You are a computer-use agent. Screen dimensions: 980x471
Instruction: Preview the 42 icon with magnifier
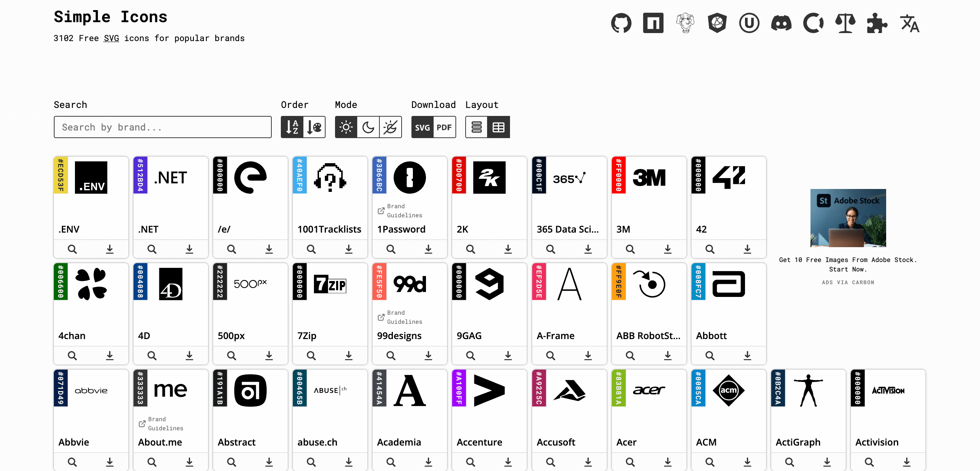click(710, 249)
